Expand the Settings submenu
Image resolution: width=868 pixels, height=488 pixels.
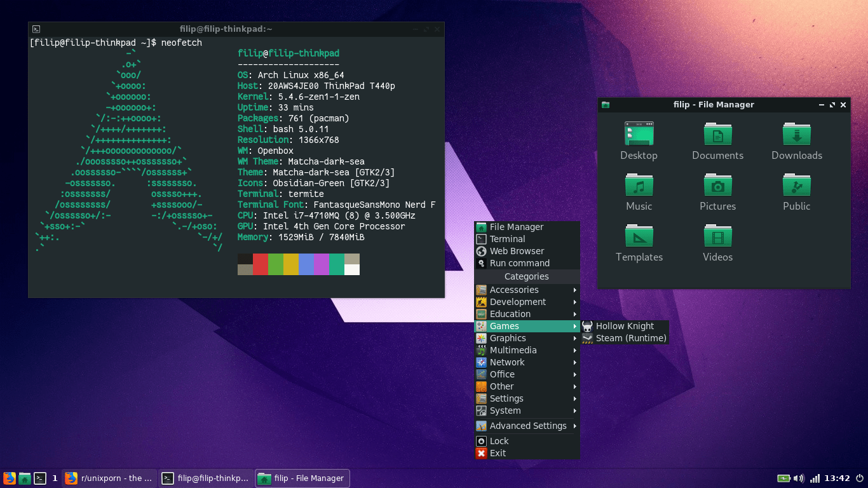527,398
